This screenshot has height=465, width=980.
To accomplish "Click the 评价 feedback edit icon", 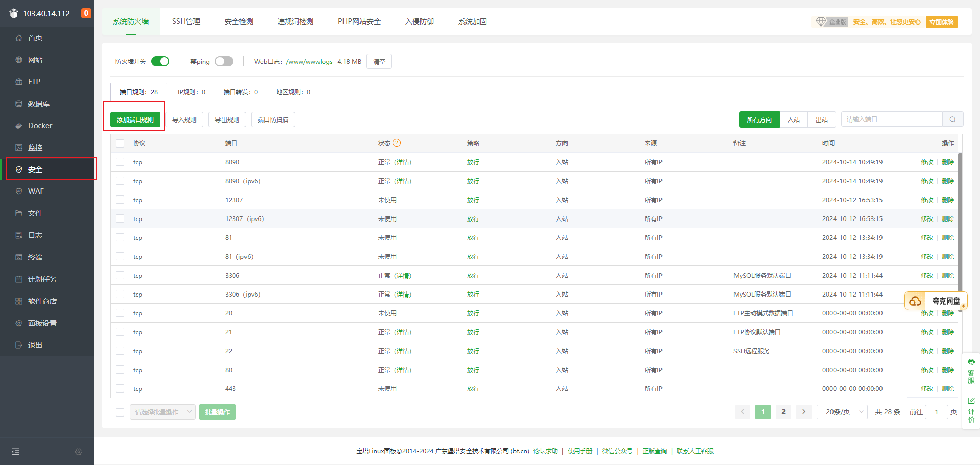I will [971, 401].
